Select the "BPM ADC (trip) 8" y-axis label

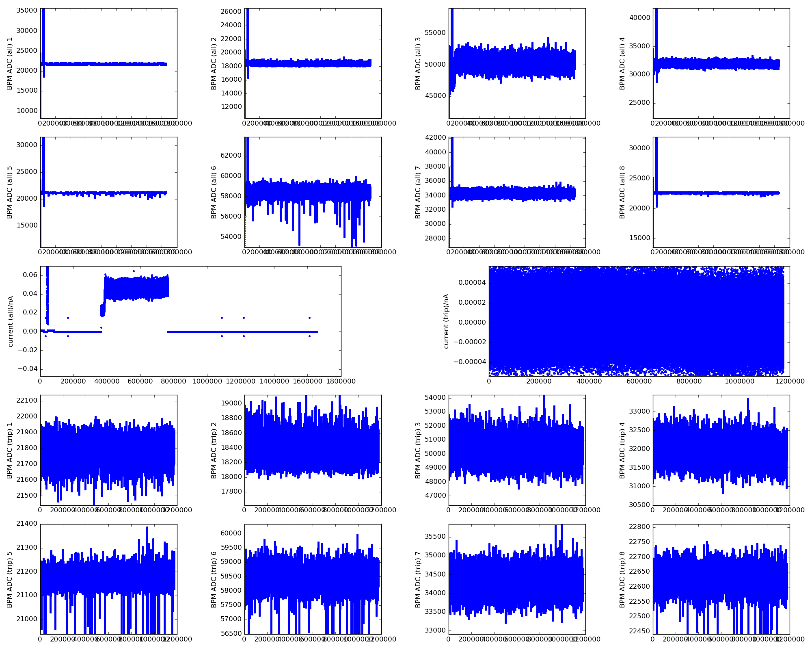622,579
